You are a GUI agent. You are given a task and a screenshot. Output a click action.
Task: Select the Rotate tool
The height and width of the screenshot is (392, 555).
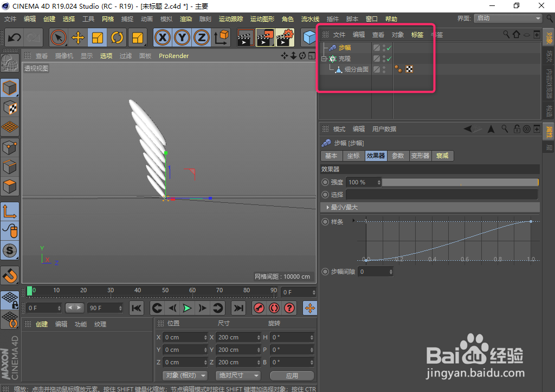coord(117,37)
